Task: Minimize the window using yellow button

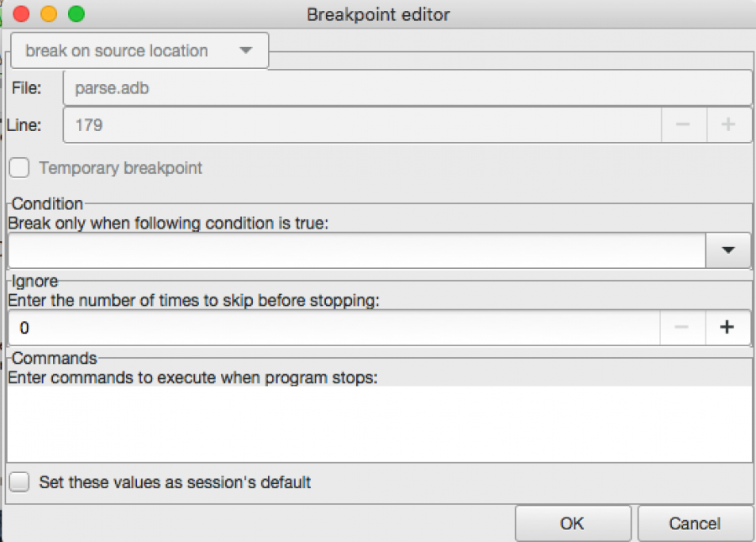Action: (49, 14)
